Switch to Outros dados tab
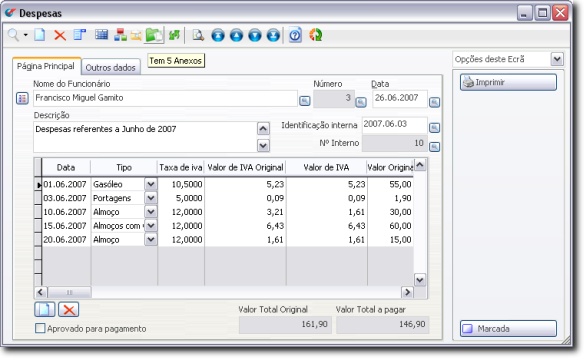Viewport: 584px width, 360px height. pyautogui.click(x=111, y=67)
